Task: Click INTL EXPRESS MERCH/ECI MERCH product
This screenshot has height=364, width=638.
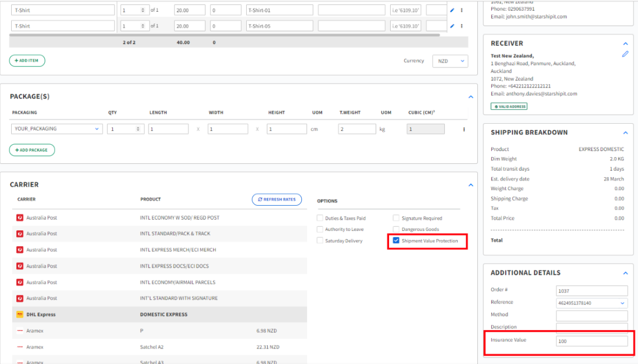Action: [x=178, y=250]
